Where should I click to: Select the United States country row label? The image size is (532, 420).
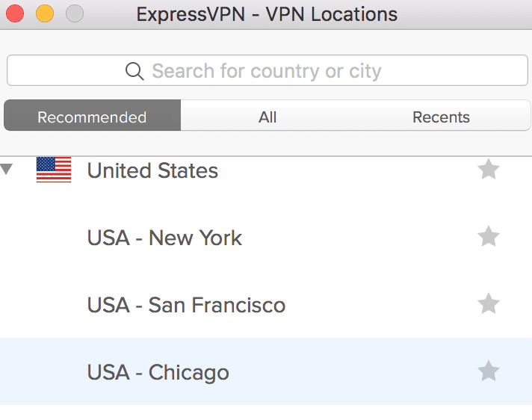[x=152, y=170]
